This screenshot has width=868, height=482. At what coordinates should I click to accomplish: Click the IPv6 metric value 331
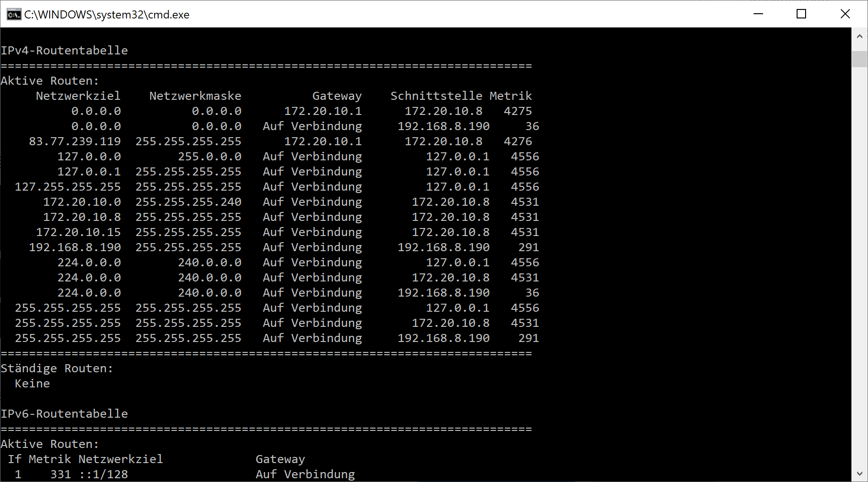tap(61, 474)
